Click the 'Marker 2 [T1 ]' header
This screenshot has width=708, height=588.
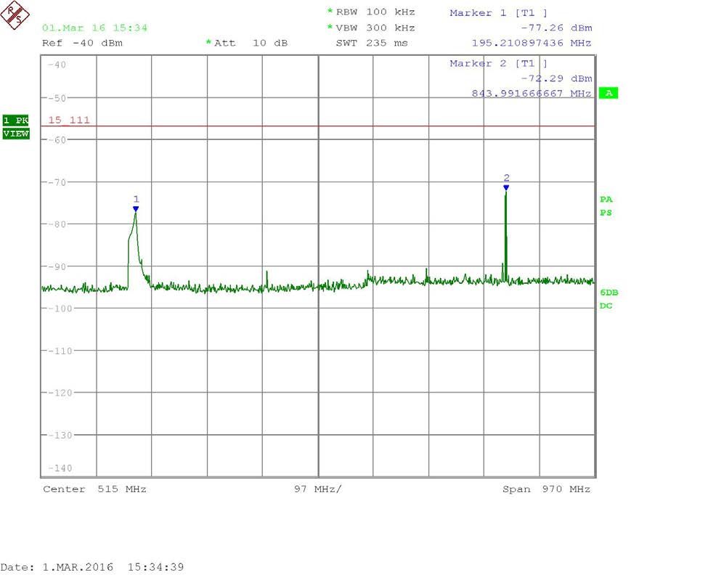498,64
